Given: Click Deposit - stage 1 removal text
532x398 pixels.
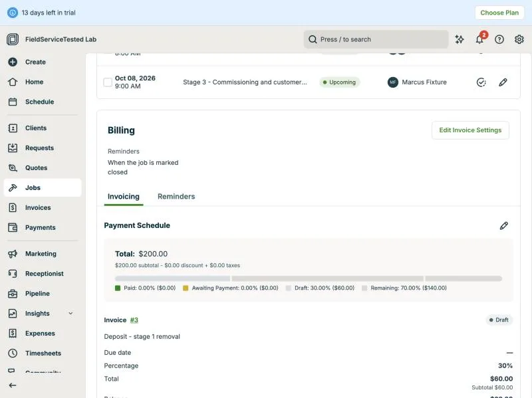Looking at the screenshot, I should (x=142, y=337).
